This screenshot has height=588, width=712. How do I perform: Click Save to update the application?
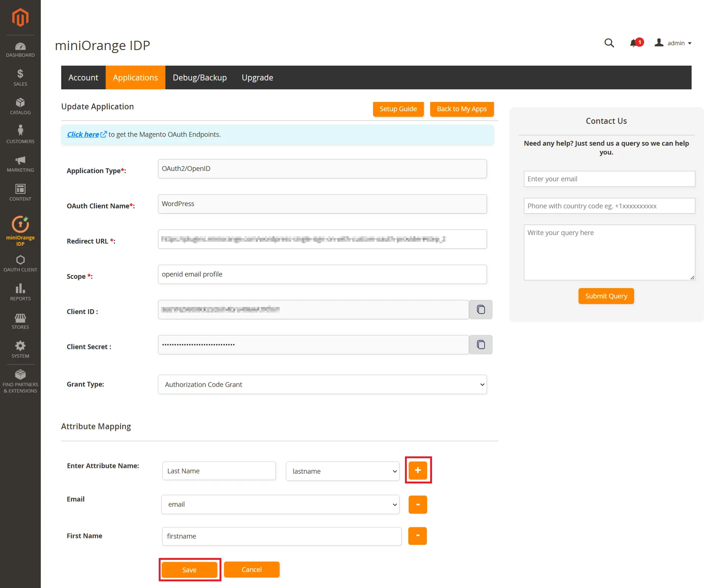189,569
